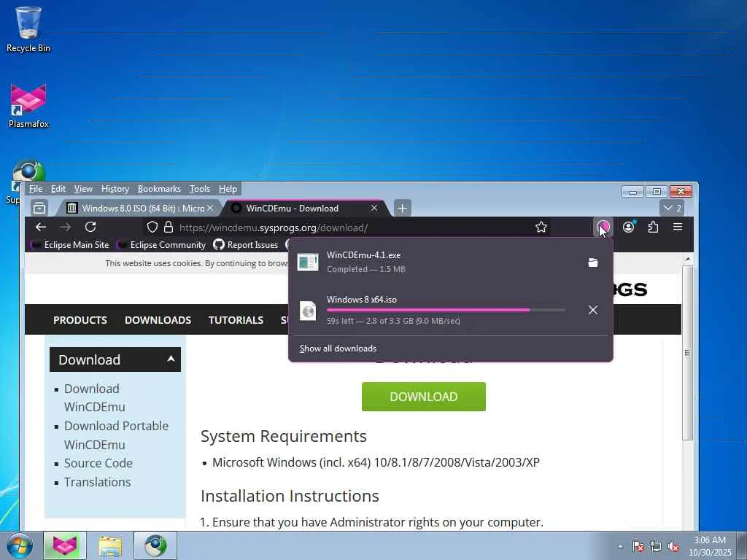
Task: Click Show all downloads
Action: click(x=338, y=349)
